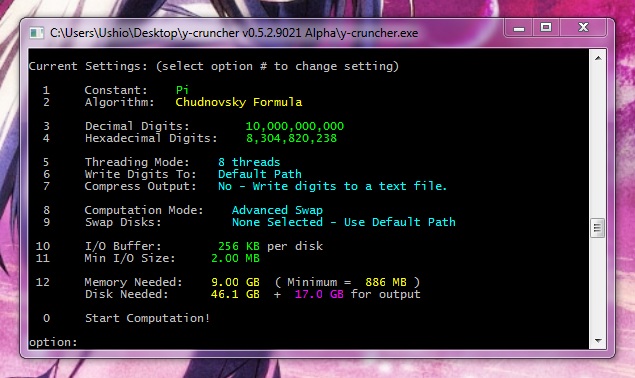635x378 pixels.
Task: Click the '2.00 MB' min I/O size value
Action: pos(235,258)
